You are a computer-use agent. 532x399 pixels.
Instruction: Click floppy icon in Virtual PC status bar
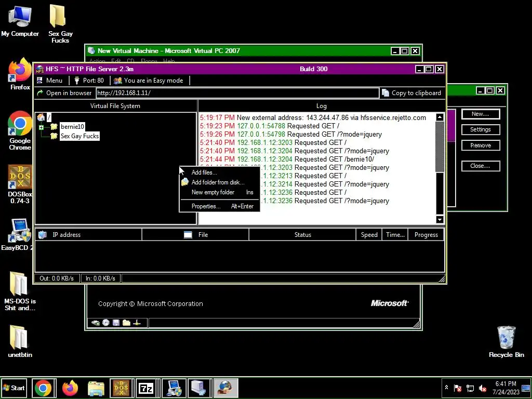tap(116, 323)
